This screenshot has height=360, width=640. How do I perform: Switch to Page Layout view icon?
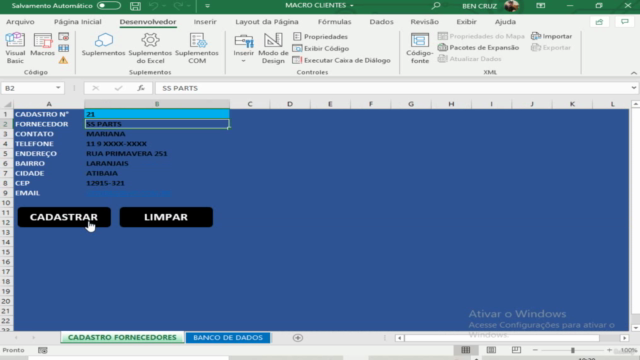point(491,350)
